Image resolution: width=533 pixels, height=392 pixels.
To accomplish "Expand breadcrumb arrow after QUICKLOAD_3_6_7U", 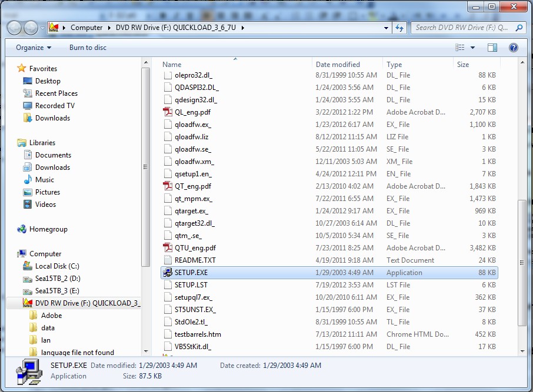I will point(243,28).
